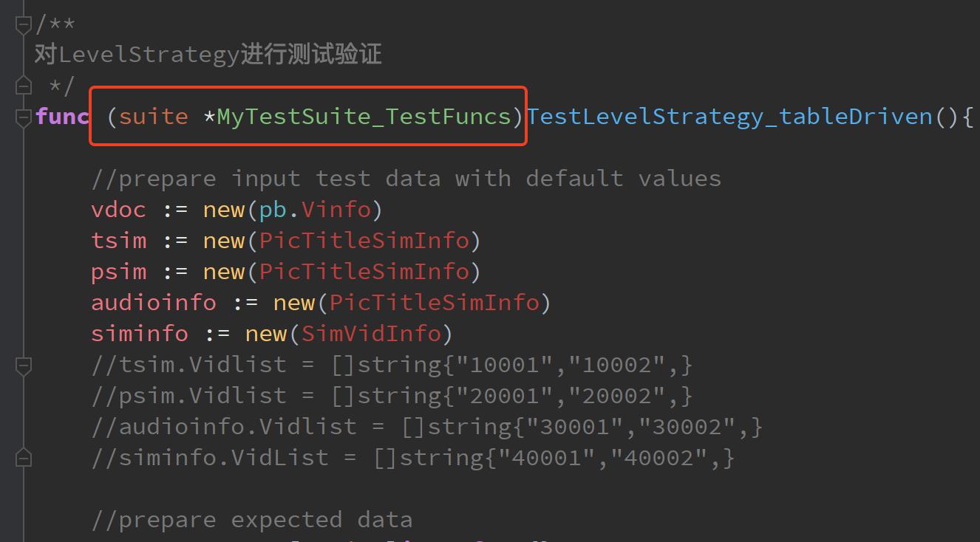Click the SimVidInfo type name
Viewport: 980px width, 542px height.
(371, 334)
